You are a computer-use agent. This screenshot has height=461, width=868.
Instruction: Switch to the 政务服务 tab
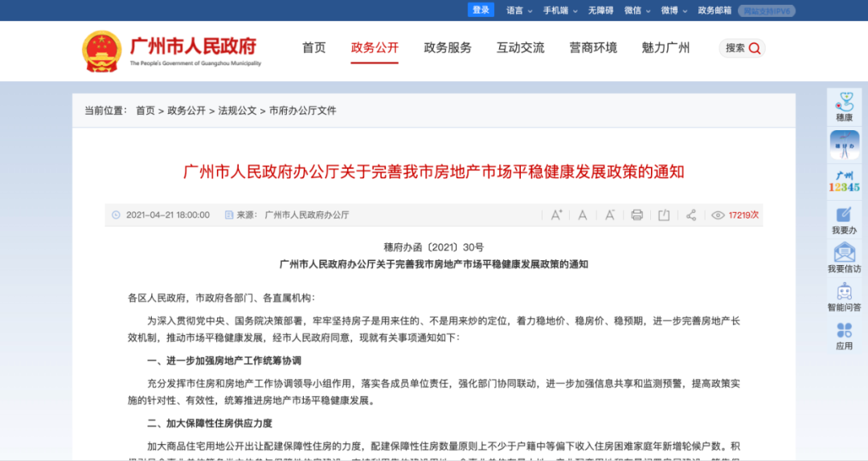[x=448, y=47]
